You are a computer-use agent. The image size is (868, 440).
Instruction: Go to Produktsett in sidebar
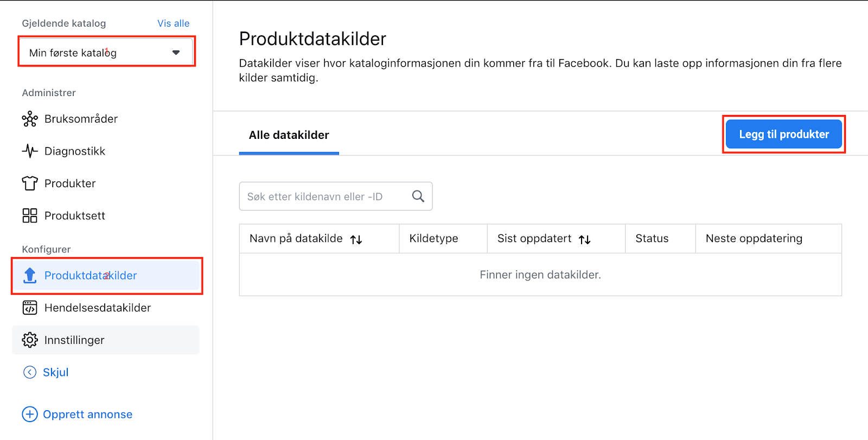click(75, 216)
